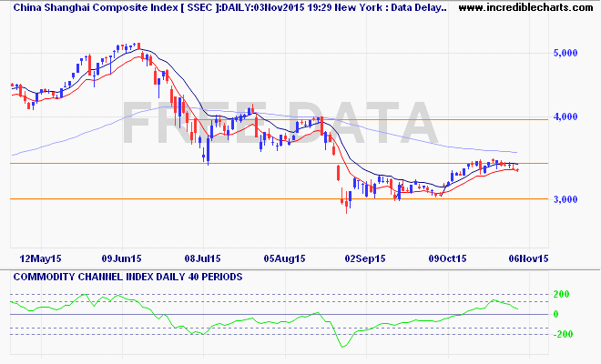Select the 02Sep15 date label

point(365,258)
